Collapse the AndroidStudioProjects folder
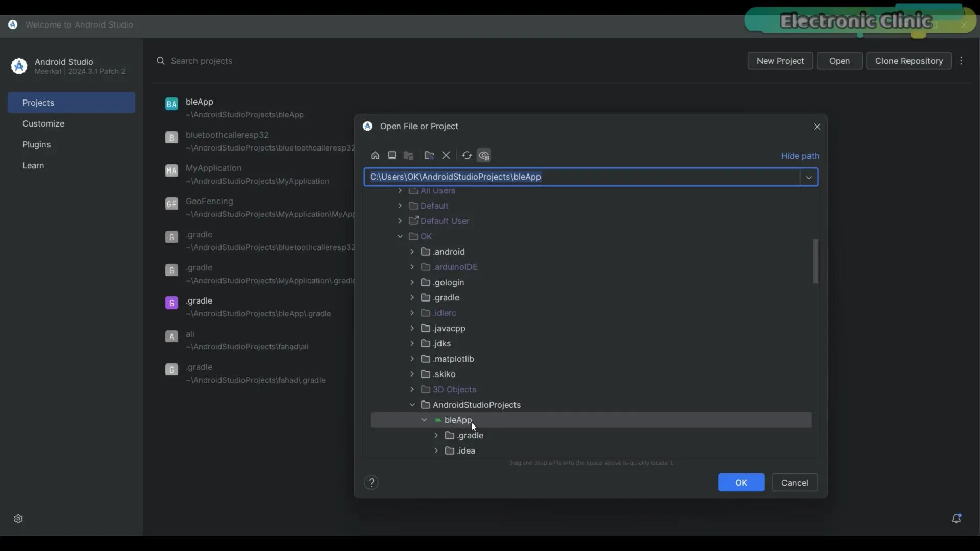This screenshot has width=980, height=551. [412, 405]
